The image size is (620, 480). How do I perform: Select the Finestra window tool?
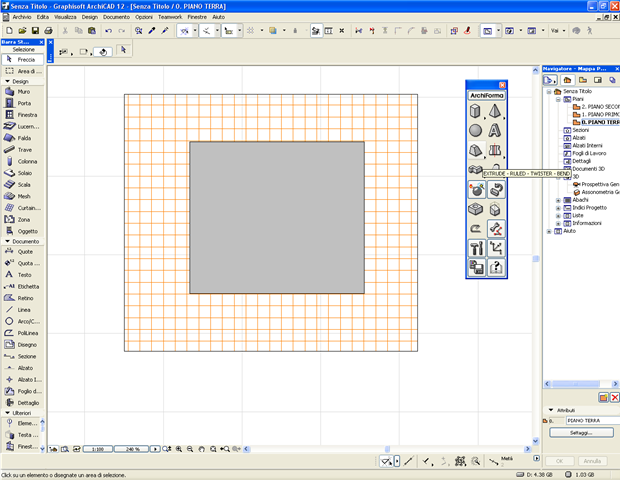pyautogui.click(x=23, y=115)
